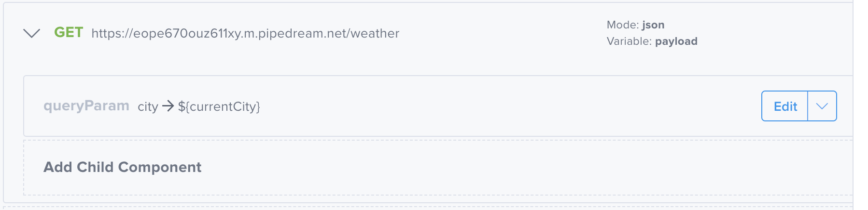Click Add Child Component
Image resolution: width=868 pixels, height=210 pixels.
click(122, 167)
